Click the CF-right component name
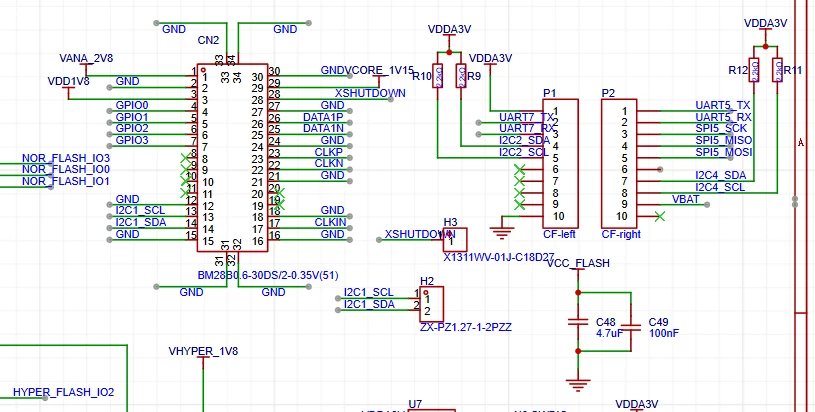The height and width of the screenshot is (412, 815). [x=621, y=234]
